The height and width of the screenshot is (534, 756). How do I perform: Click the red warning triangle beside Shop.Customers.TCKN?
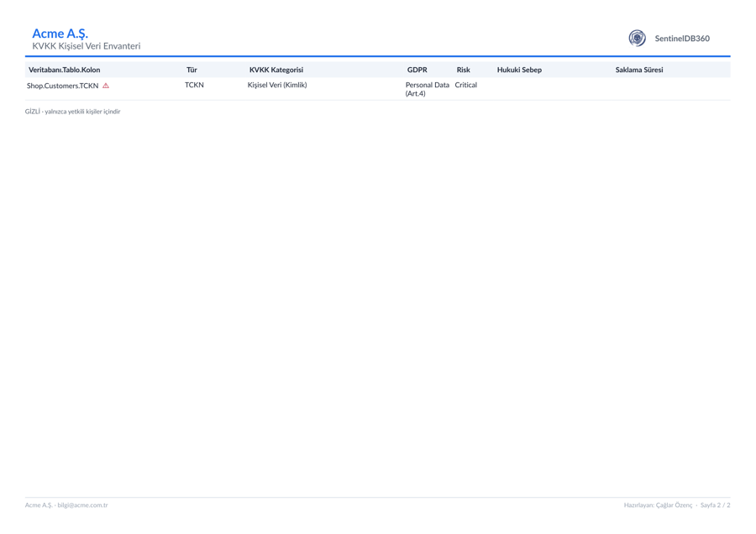(x=106, y=86)
